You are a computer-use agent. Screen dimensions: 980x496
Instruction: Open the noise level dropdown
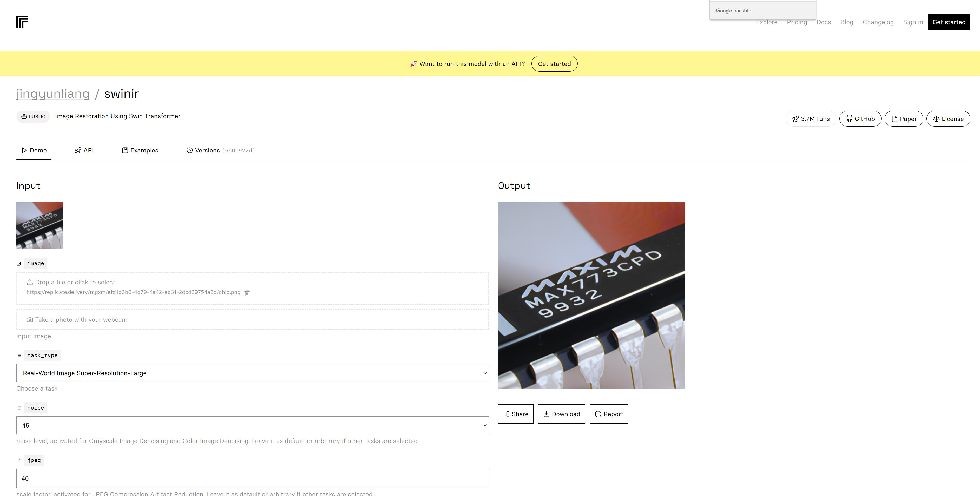(x=252, y=425)
